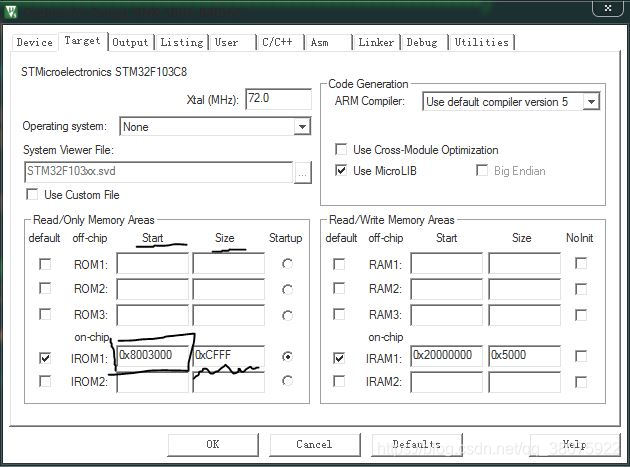Click the STM32F103xx.svd file field
630x467 pixels.
pos(158,172)
